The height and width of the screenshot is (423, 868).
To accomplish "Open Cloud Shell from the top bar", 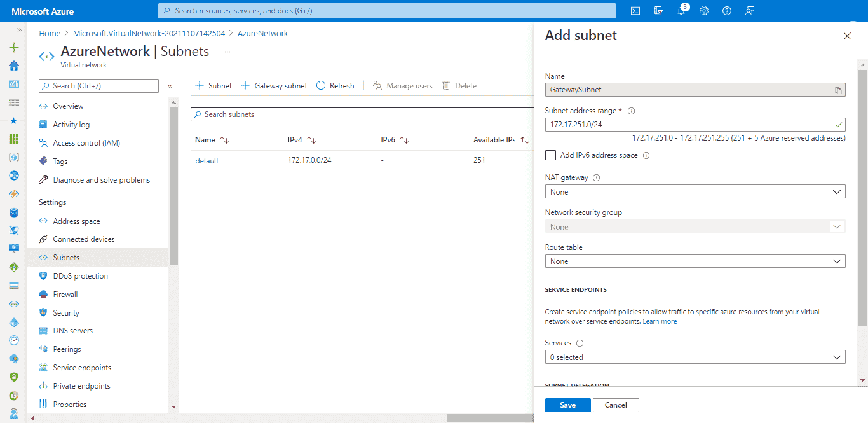I will [635, 11].
